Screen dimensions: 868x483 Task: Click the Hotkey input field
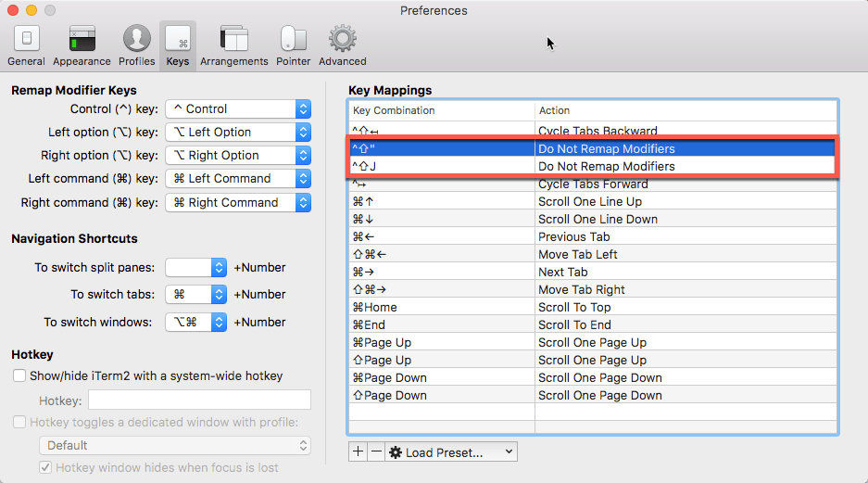(199, 400)
